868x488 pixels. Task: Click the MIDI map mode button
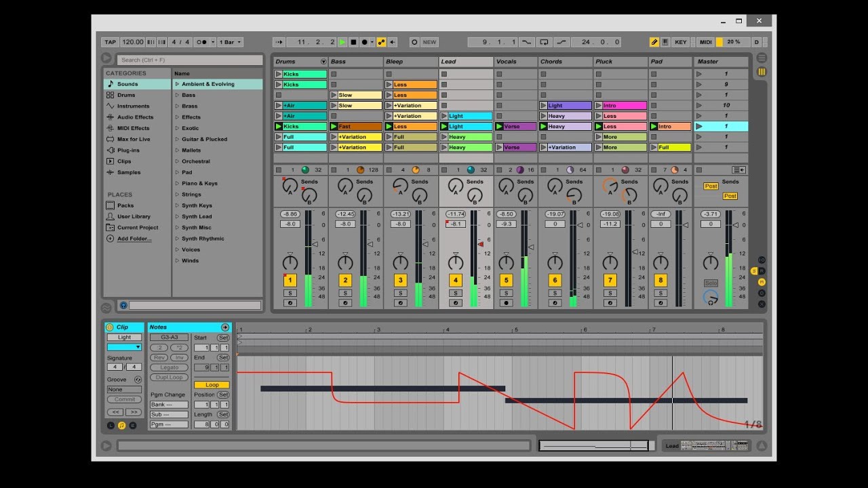(705, 42)
